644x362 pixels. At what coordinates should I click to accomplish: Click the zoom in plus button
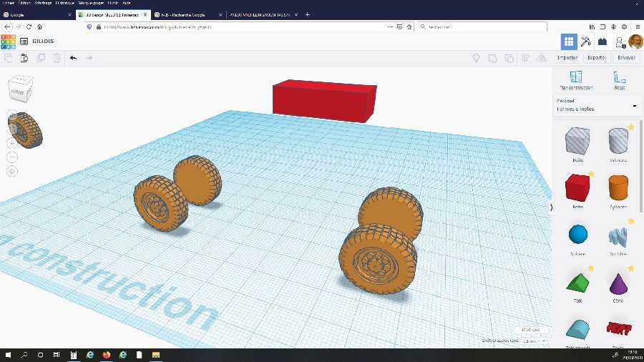pos(12,143)
